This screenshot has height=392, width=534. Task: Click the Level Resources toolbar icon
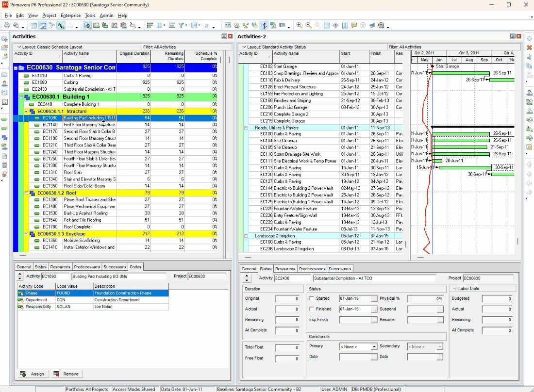pos(246,26)
